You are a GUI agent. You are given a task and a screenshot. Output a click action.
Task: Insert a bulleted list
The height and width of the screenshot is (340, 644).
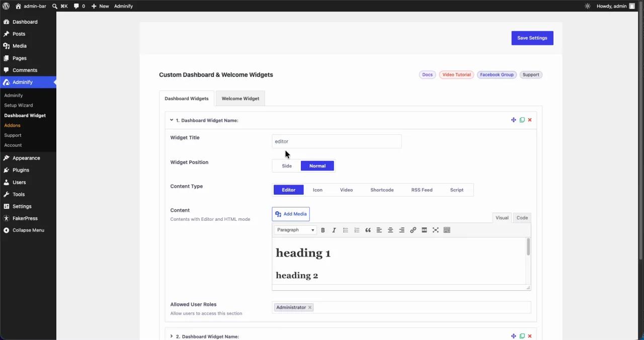pyautogui.click(x=345, y=230)
